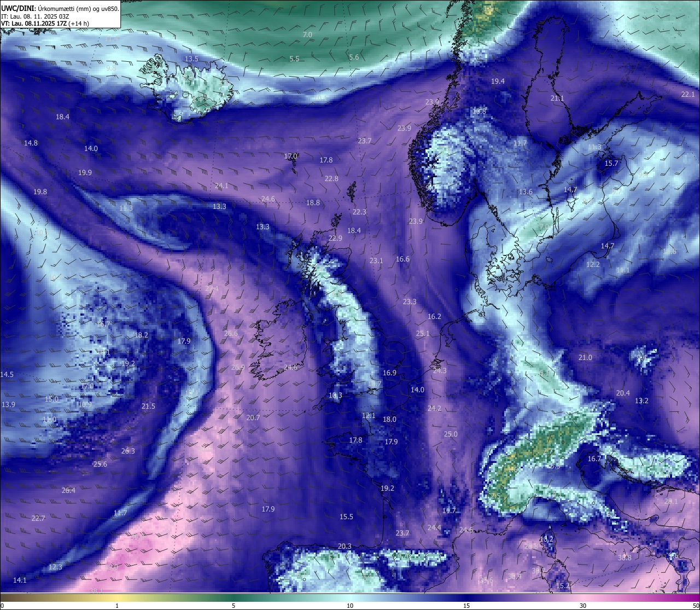Click the 24.1 value on the map

click(x=221, y=186)
